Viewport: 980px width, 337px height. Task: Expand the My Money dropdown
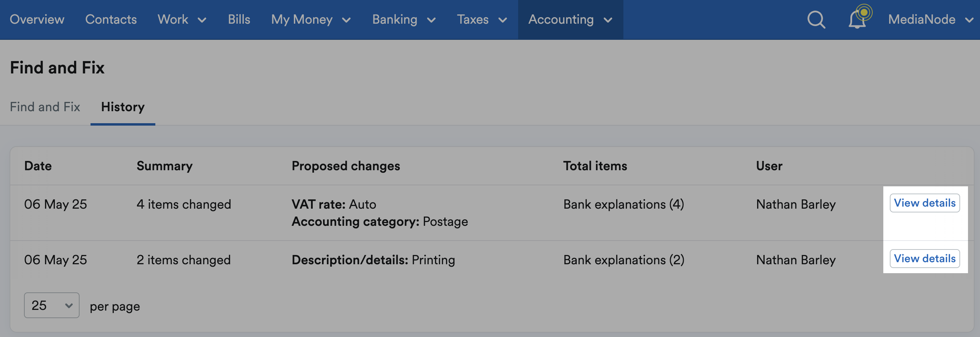311,20
